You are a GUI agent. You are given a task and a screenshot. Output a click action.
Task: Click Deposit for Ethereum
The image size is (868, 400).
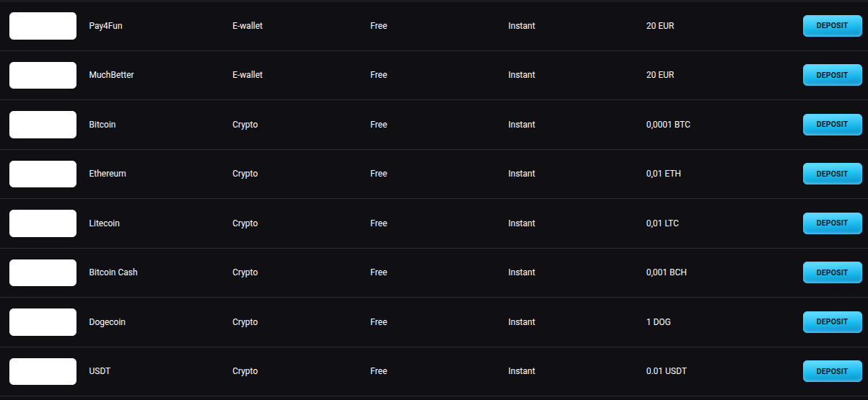click(832, 174)
